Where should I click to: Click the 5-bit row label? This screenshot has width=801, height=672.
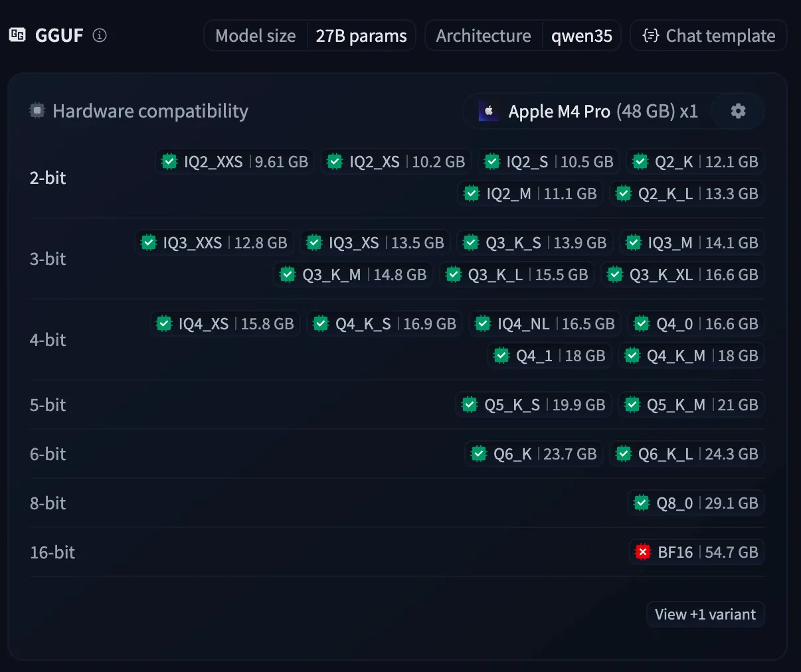(48, 404)
